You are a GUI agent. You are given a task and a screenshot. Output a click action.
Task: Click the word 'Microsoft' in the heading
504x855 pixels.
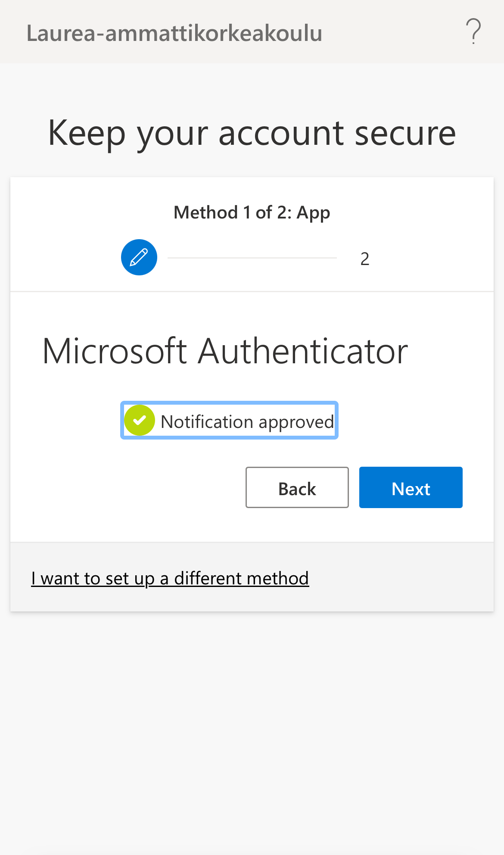[115, 351]
